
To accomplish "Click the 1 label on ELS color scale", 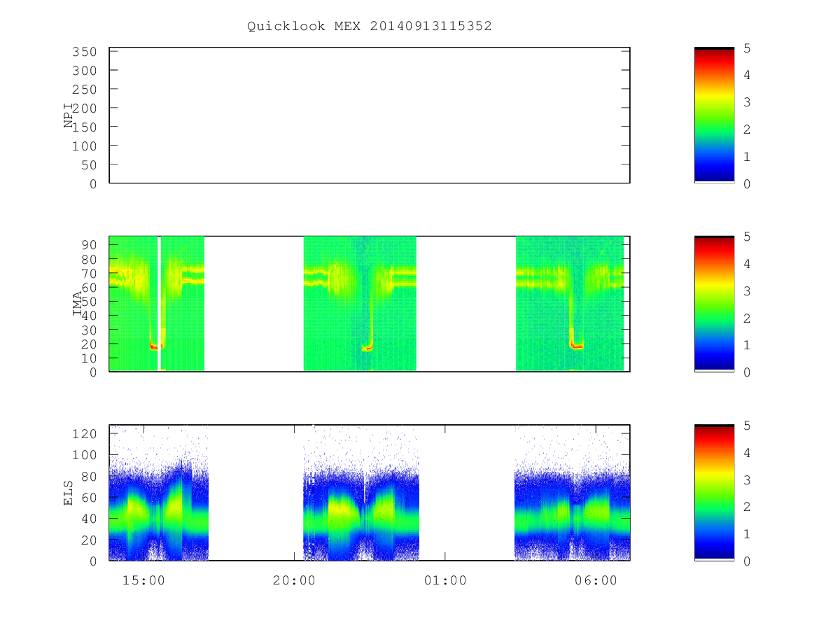I will pos(747,535).
